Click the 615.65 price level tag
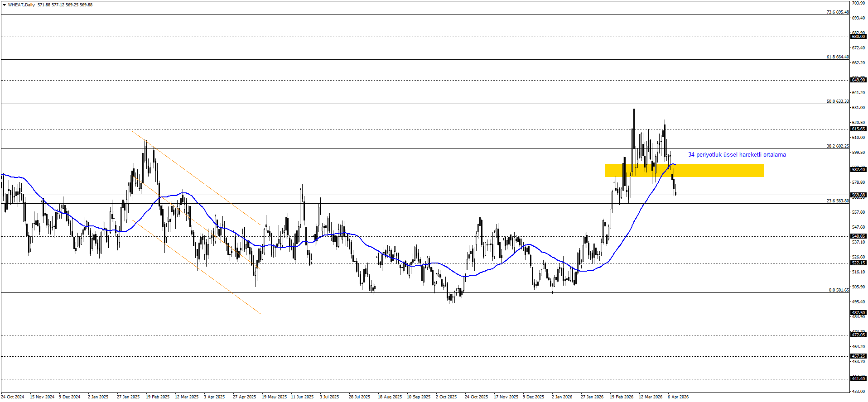This screenshot has width=868, height=402. point(858,129)
